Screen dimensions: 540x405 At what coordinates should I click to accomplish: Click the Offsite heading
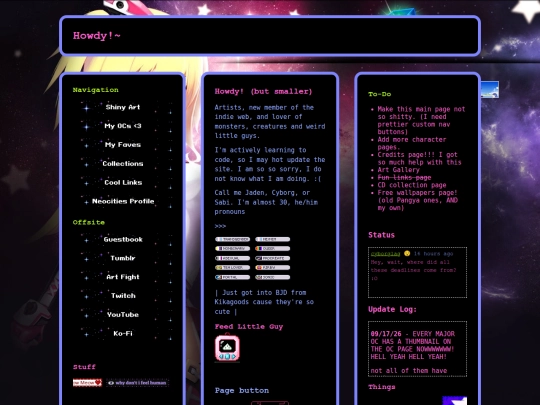(89, 222)
